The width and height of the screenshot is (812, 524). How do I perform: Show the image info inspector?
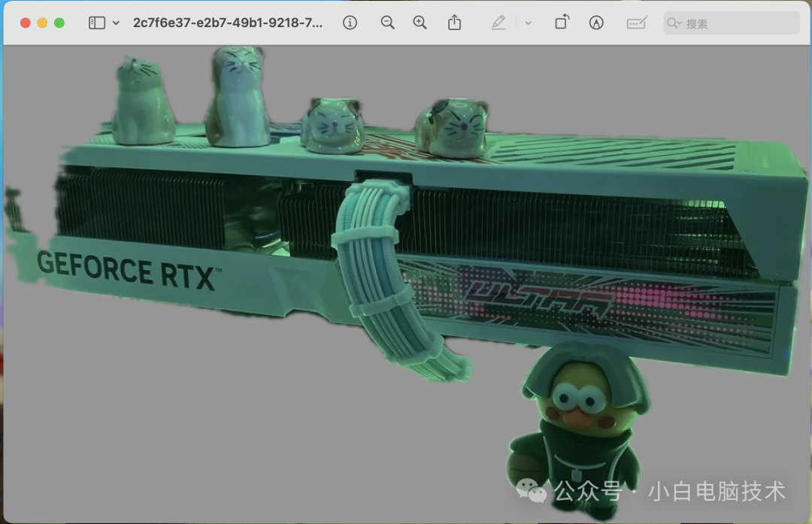(x=350, y=23)
